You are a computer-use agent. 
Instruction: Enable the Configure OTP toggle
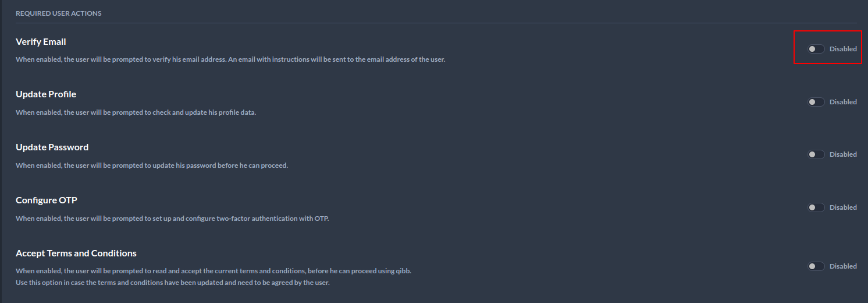tap(816, 207)
